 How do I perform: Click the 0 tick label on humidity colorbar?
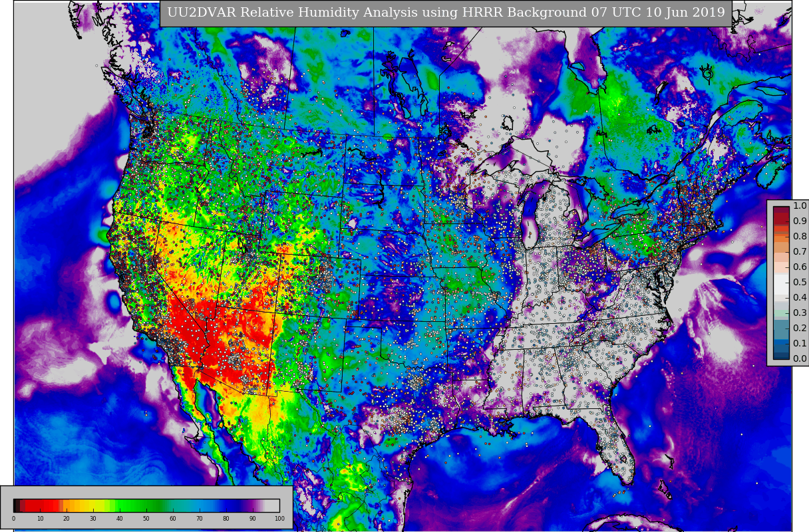click(x=13, y=519)
